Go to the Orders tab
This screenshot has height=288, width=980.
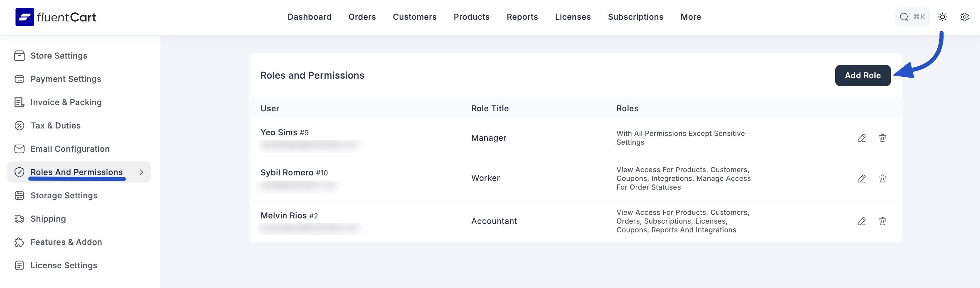(362, 17)
